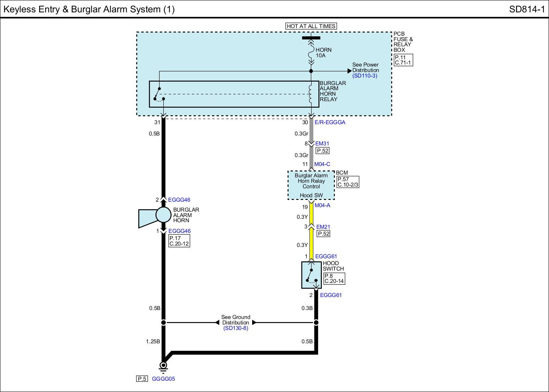
Task: Click the HOT AT ALL TIMES box
Action: pyautogui.click(x=311, y=26)
